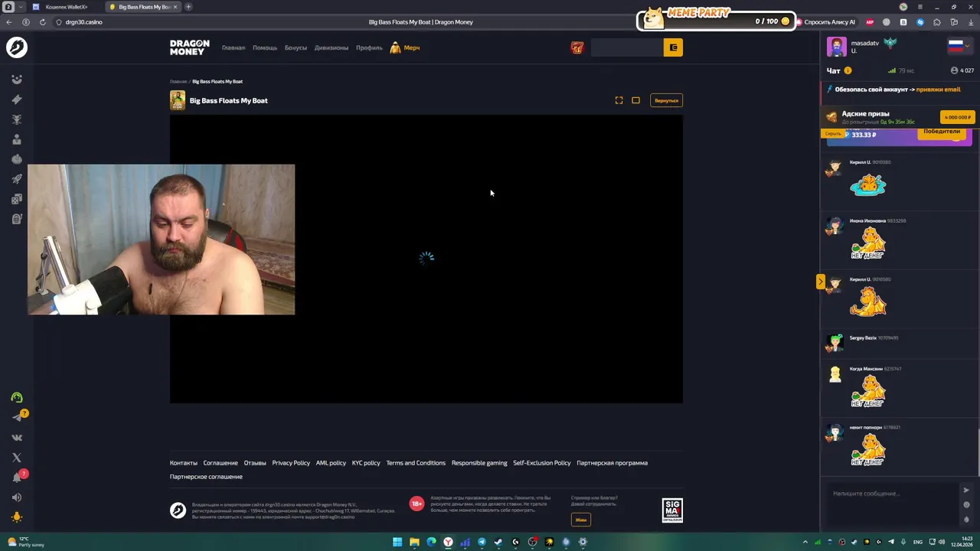Open the Telegram link in sidebar
The image size is (980, 551).
pos(17,417)
